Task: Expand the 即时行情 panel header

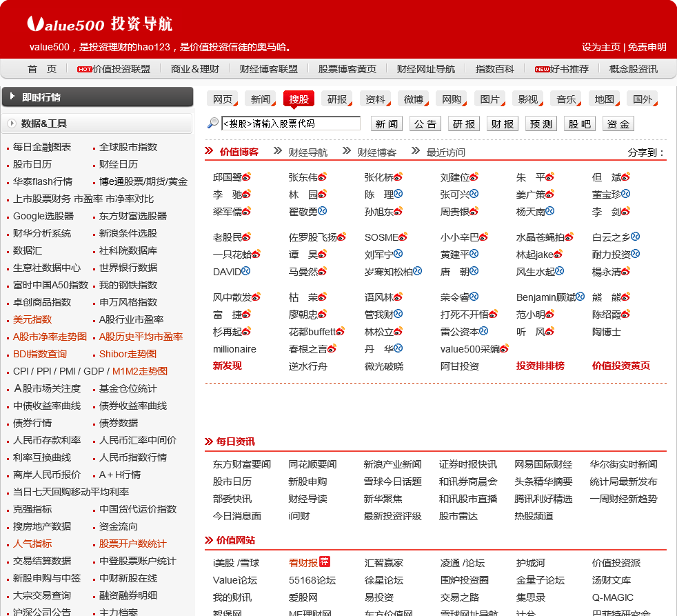Action: 98,97
